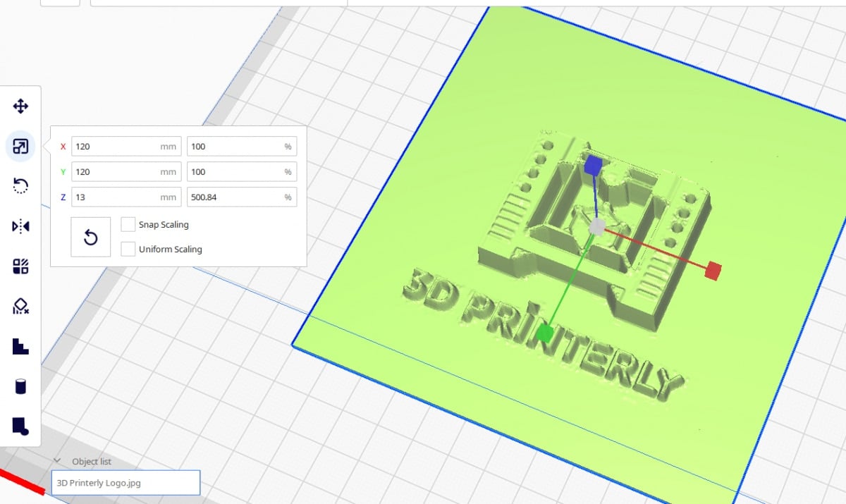
Task: Collapse the Object list panel
Action: pyautogui.click(x=58, y=461)
